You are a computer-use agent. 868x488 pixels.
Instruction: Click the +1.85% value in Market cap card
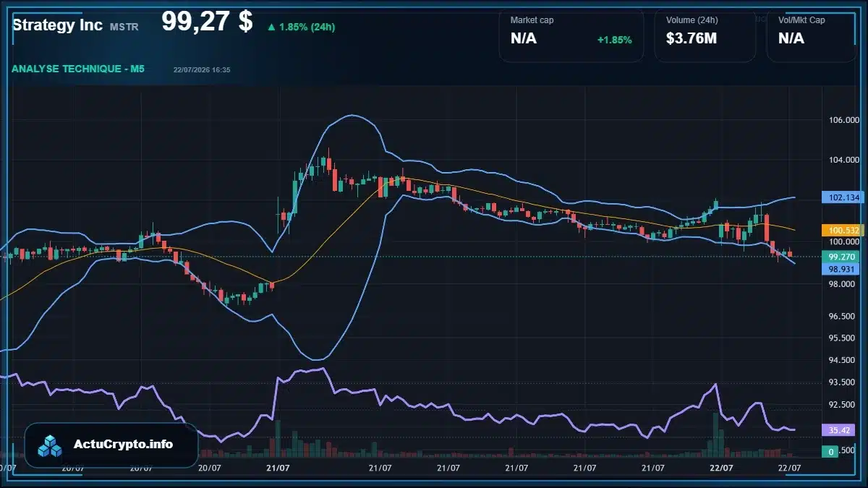pyautogui.click(x=614, y=40)
